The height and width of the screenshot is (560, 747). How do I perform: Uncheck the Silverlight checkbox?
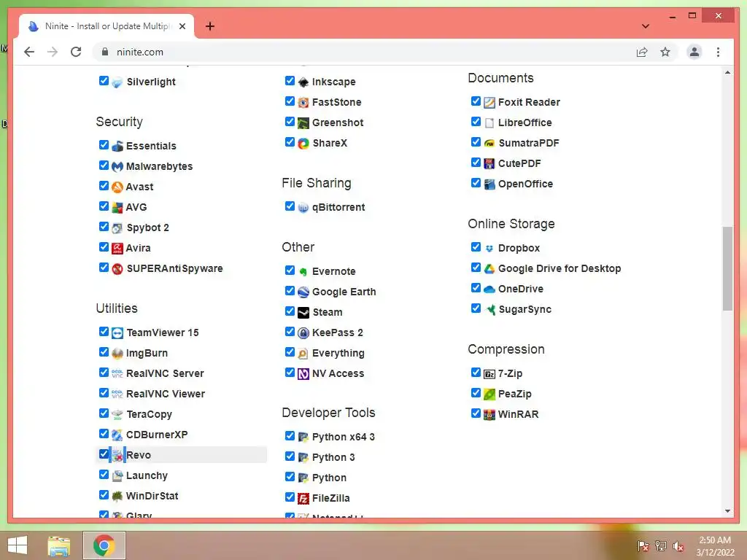coord(104,80)
